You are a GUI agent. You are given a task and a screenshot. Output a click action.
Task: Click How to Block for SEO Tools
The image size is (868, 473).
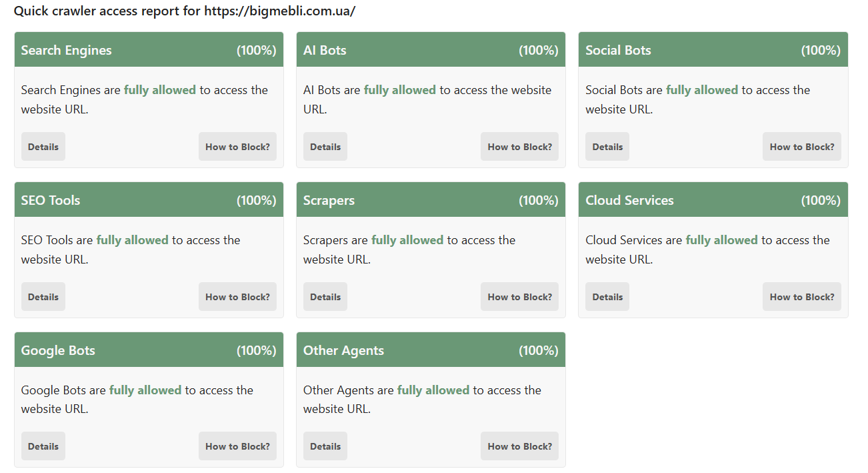pos(237,297)
